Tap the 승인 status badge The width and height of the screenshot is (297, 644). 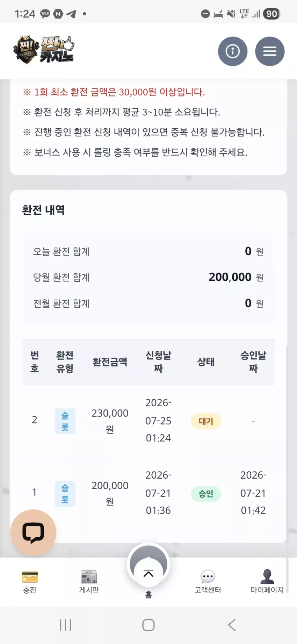206,494
